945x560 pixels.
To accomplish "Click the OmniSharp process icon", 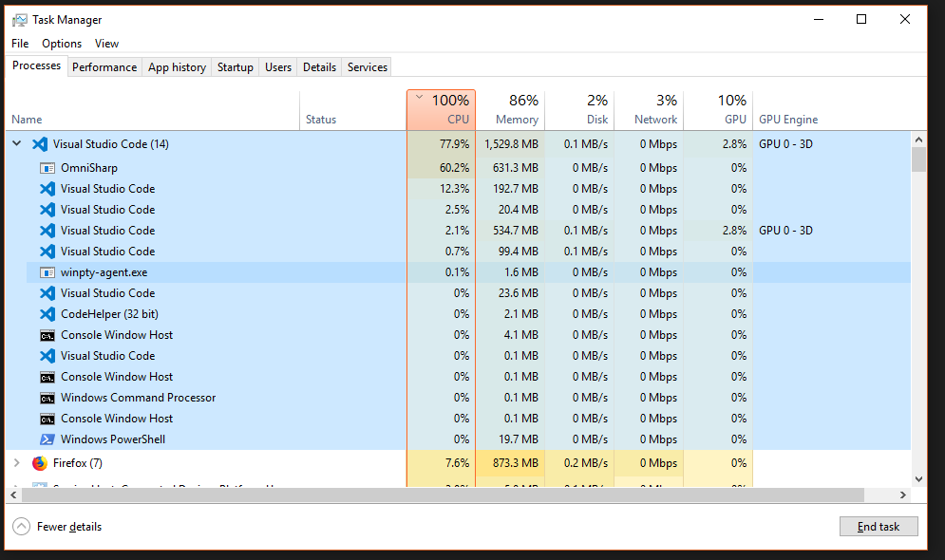I will click(x=47, y=168).
